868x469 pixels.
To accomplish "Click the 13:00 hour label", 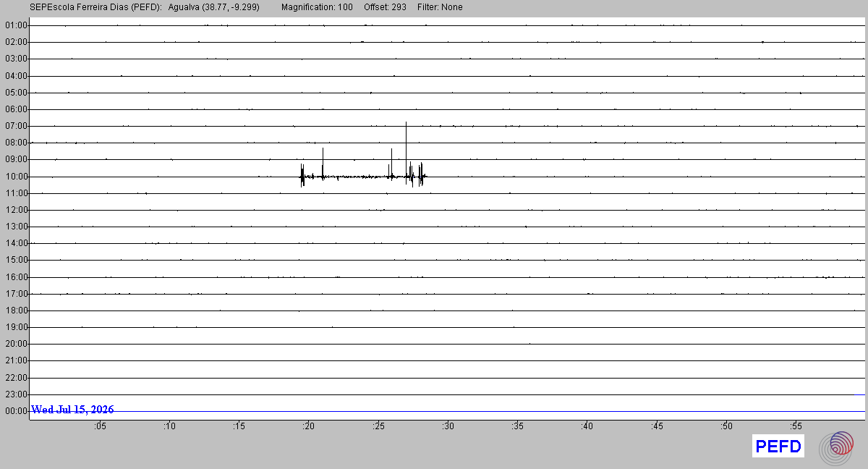I will [16, 227].
